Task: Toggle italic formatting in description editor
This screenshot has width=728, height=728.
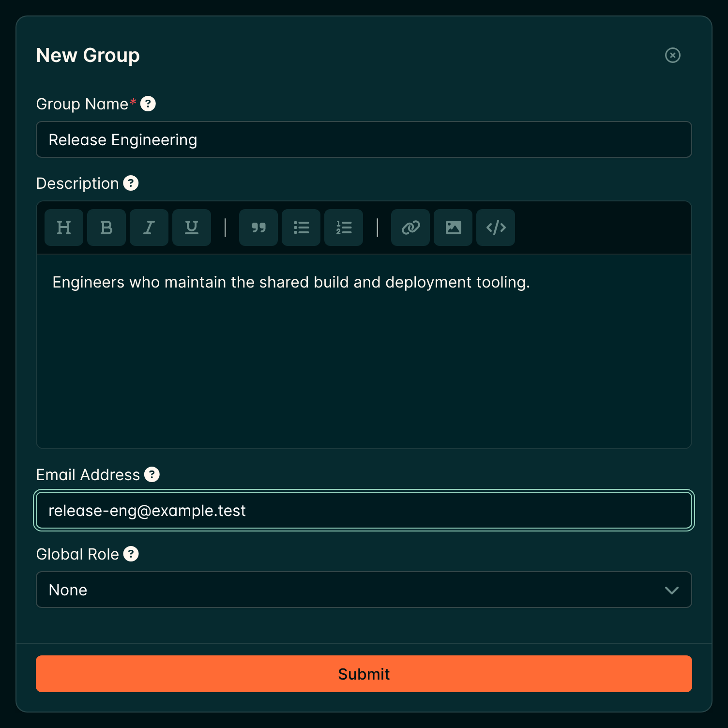Action: click(x=149, y=227)
